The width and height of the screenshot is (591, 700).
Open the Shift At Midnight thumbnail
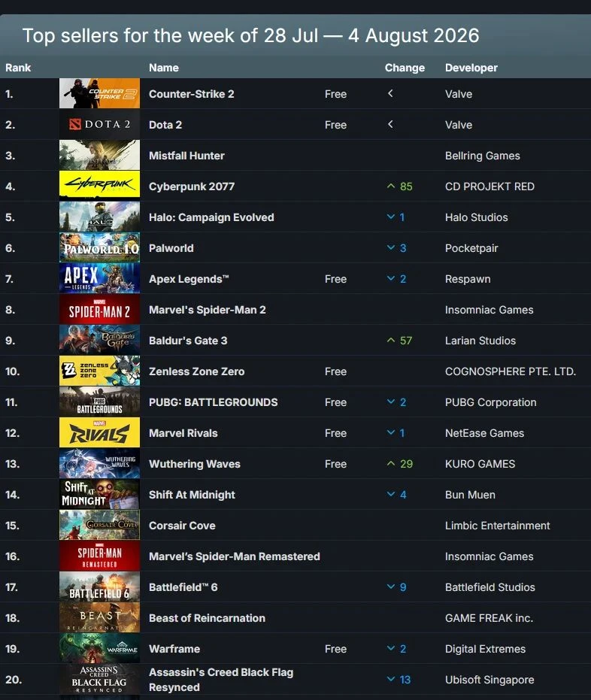coord(99,494)
